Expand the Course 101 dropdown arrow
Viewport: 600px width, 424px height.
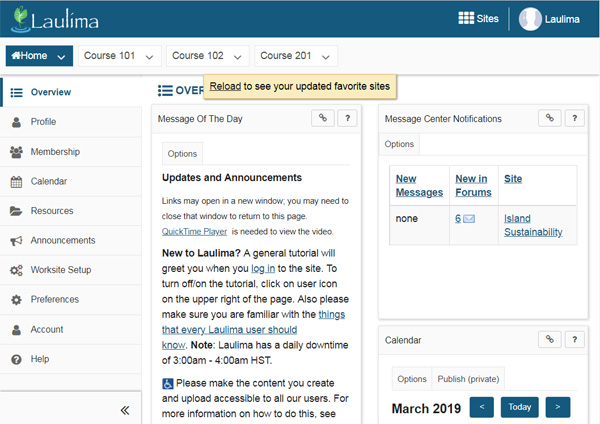click(x=149, y=57)
